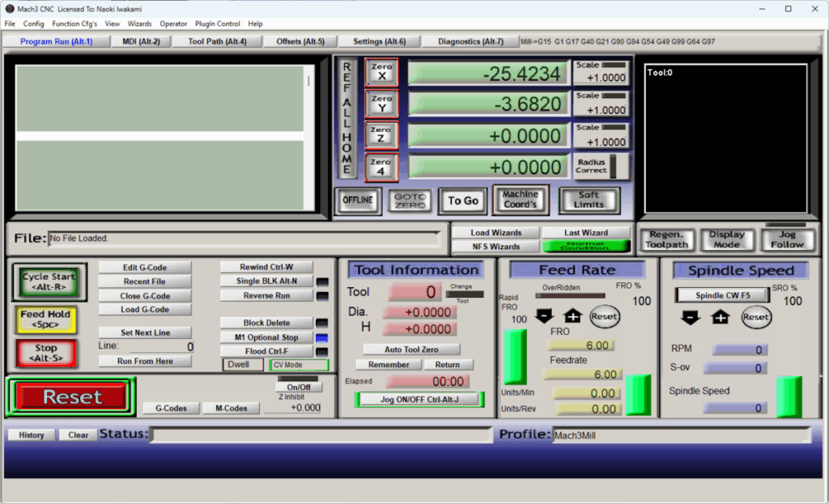Toggle To Go display mode

click(462, 201)
